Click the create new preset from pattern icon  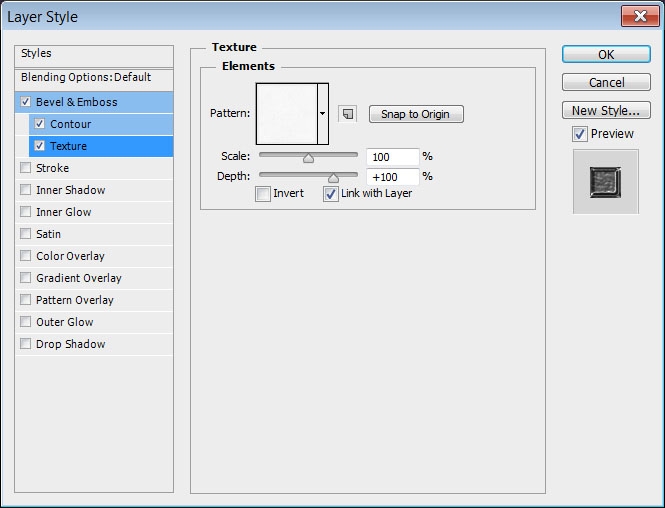347,114
